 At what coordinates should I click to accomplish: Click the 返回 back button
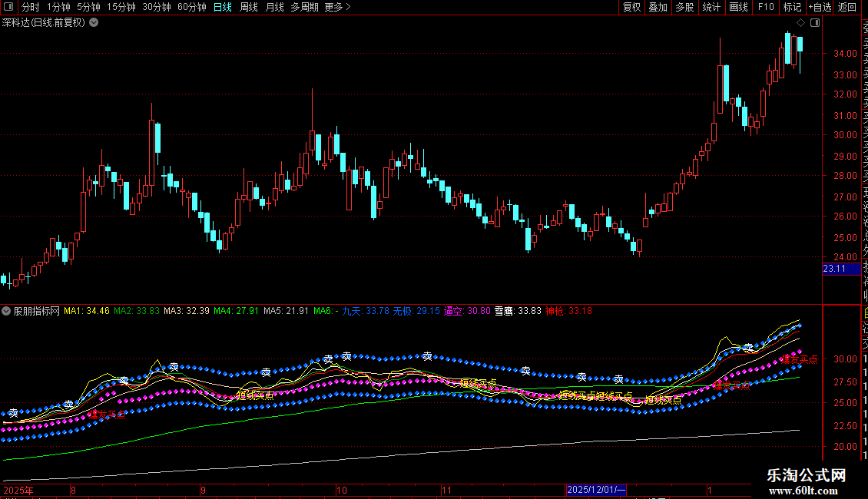847,7
